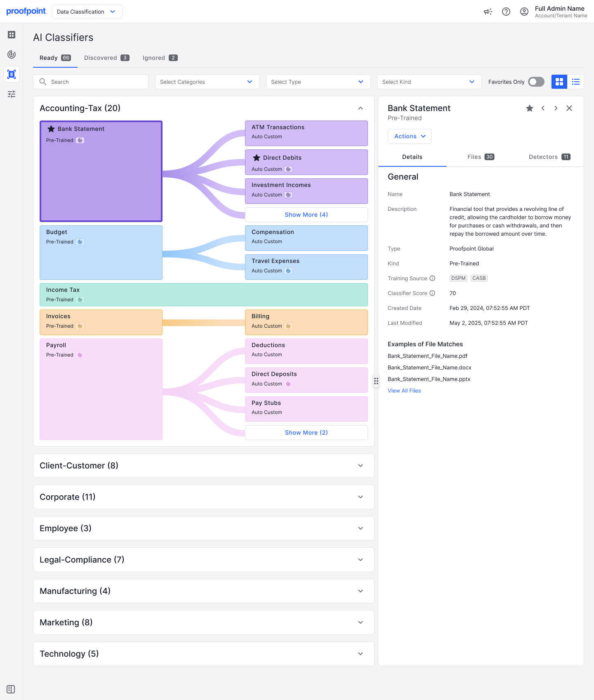
Task: Click Show More (4) under Bank Statement
Action: pos(306,215)
